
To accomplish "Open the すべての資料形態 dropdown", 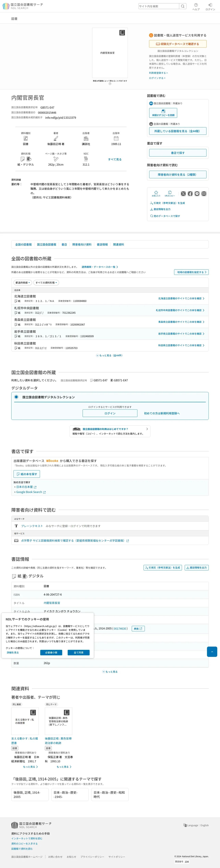I will point(46,283).
